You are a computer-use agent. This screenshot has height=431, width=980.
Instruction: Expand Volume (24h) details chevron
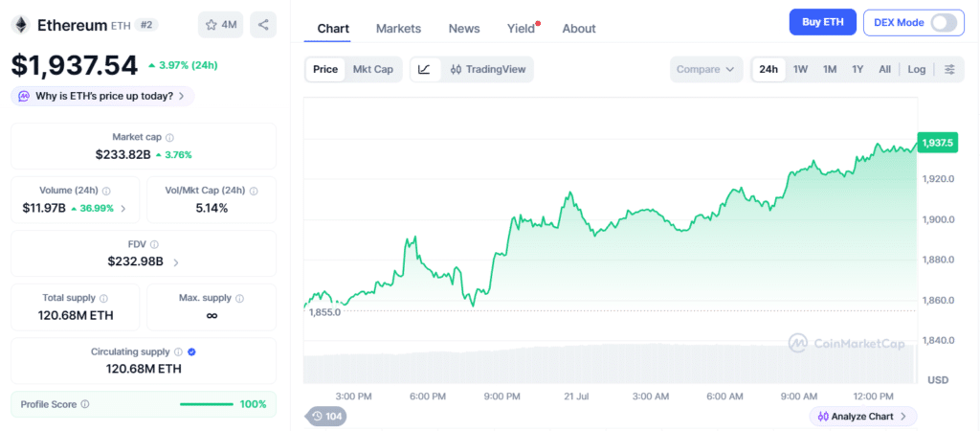123,209
